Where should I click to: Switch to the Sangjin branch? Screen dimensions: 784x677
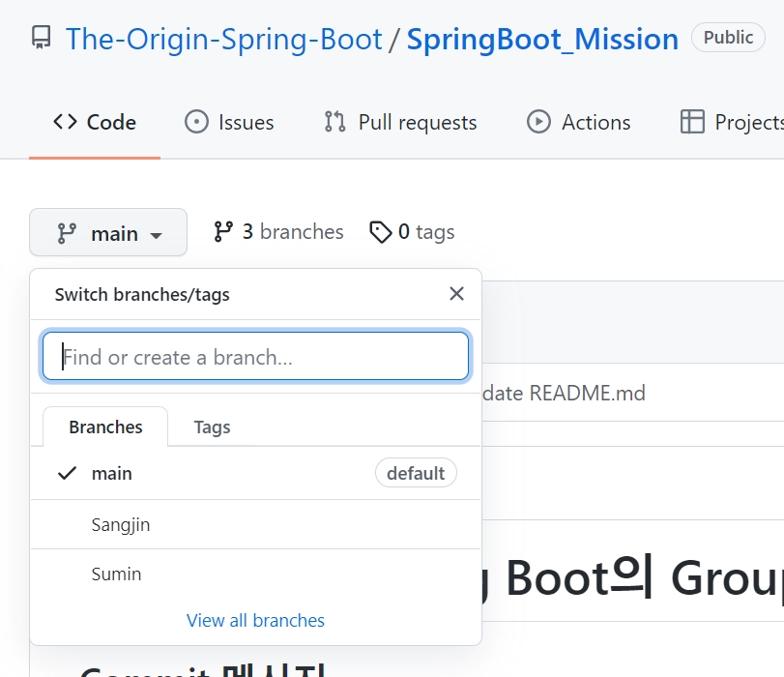[121, 525]
